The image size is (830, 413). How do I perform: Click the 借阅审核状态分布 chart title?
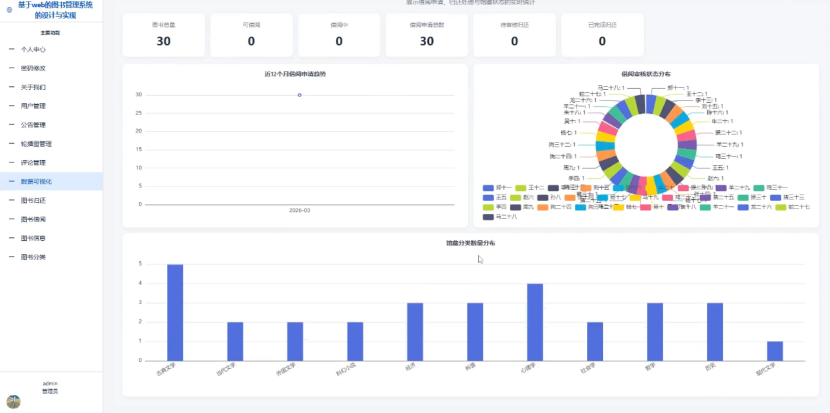point(646,74)
